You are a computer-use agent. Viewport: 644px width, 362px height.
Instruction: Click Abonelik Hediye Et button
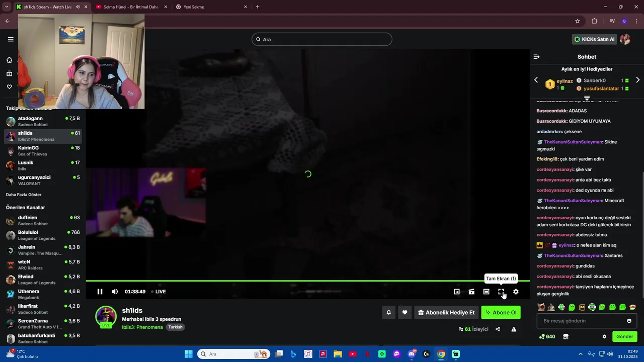[x=446, y=312]
